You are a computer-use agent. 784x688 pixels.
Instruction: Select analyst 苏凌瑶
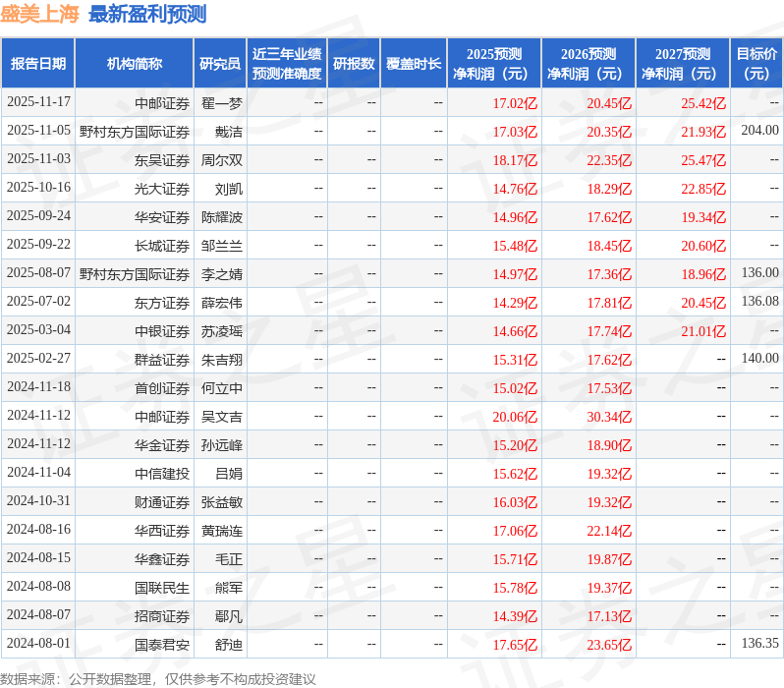[x=221, y=332]
